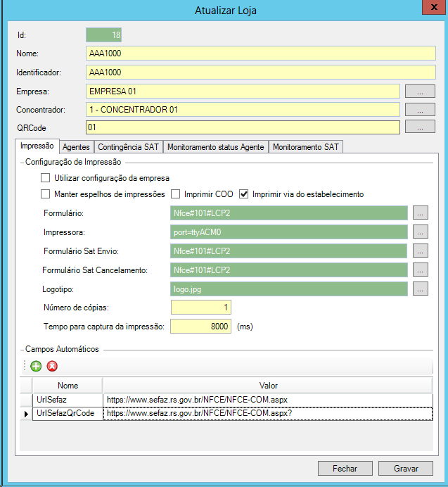Open the Empresa lookup ellipsis button
The width and height of the screenshot is (448, 487).
click(420, 91)
